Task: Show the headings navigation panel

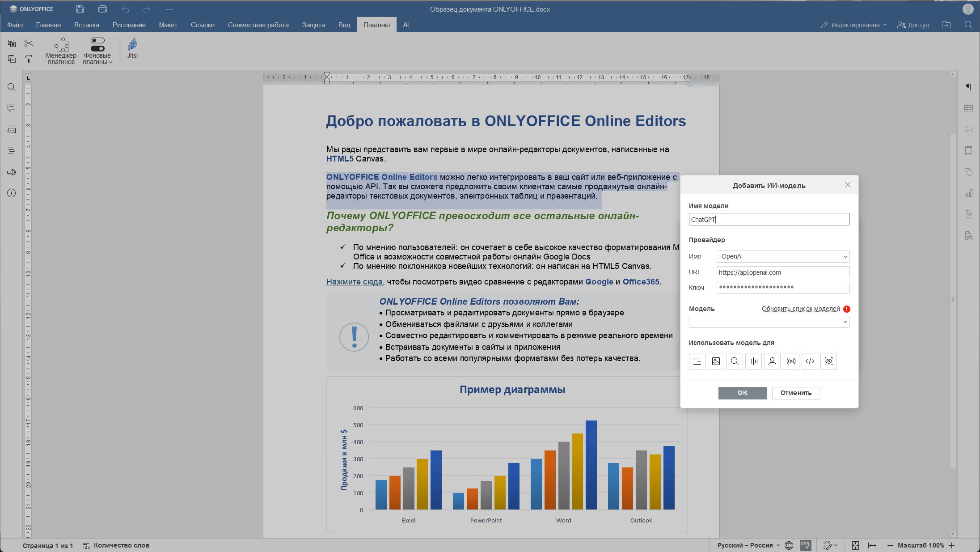Action: click(x=11, y=151)
